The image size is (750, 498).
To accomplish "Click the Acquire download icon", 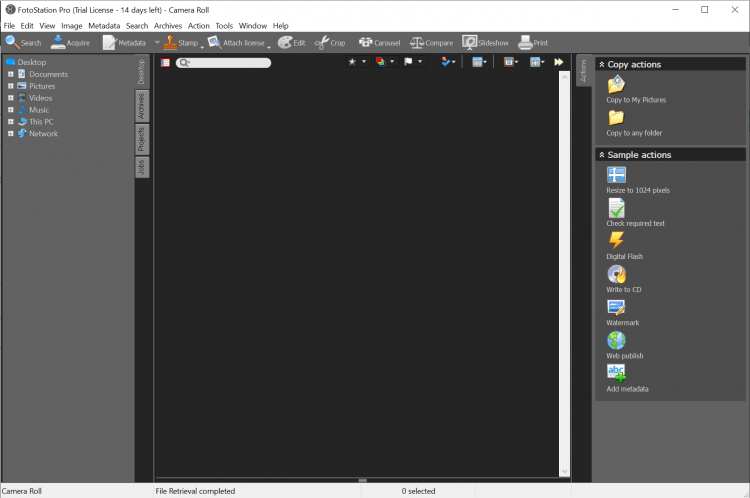I will [70, 43].
